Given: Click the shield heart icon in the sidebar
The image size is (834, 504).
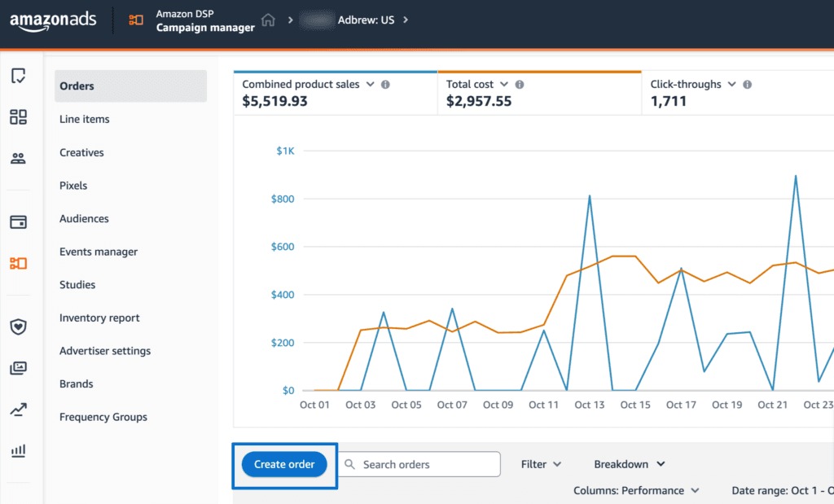Looking at the screenshot, I should click(x=18, y=327).
